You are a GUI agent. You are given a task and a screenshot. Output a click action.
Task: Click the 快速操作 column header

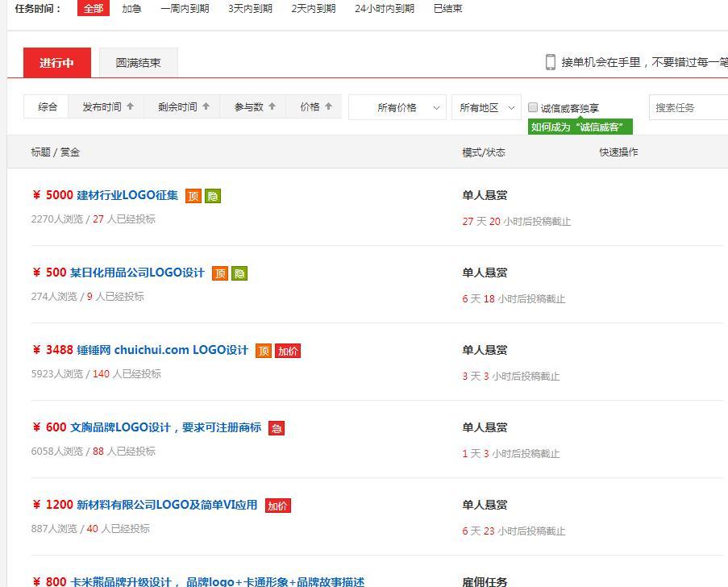click(x=618, y=152)
